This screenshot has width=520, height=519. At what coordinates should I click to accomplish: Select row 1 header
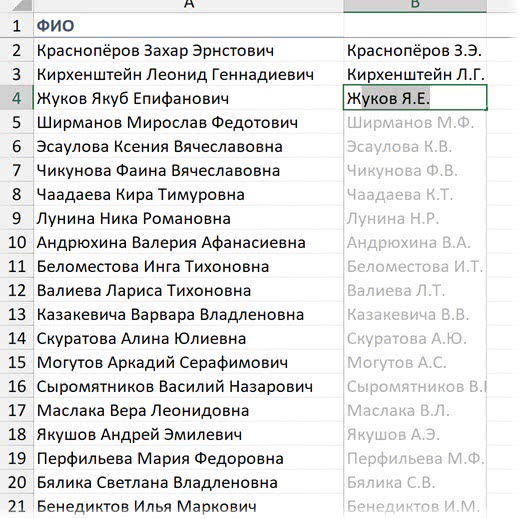point(17,26)
